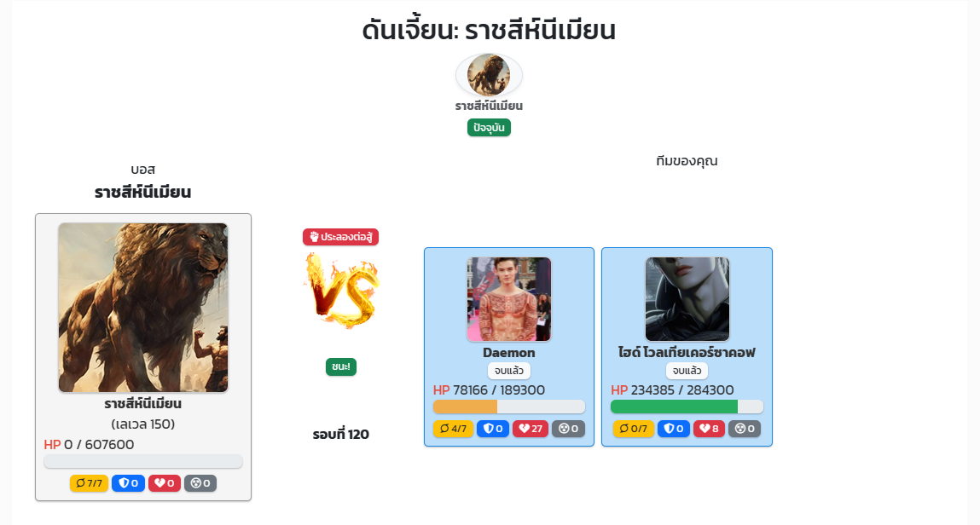Click the boss blue shield badge
Image resolution: width=980 pixels, height=525 pixels.
(128, 483)
